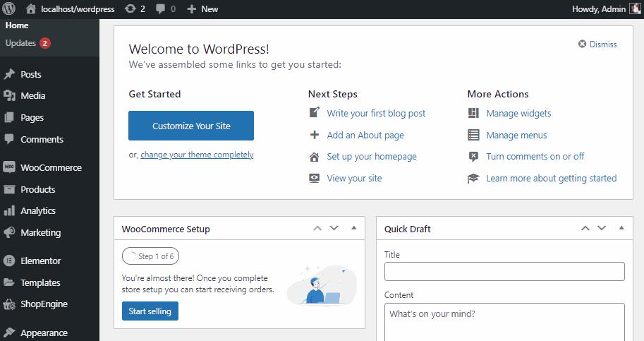
Task: Click the Start selling button
Action: pyautogui.click(x=150, y=311)
